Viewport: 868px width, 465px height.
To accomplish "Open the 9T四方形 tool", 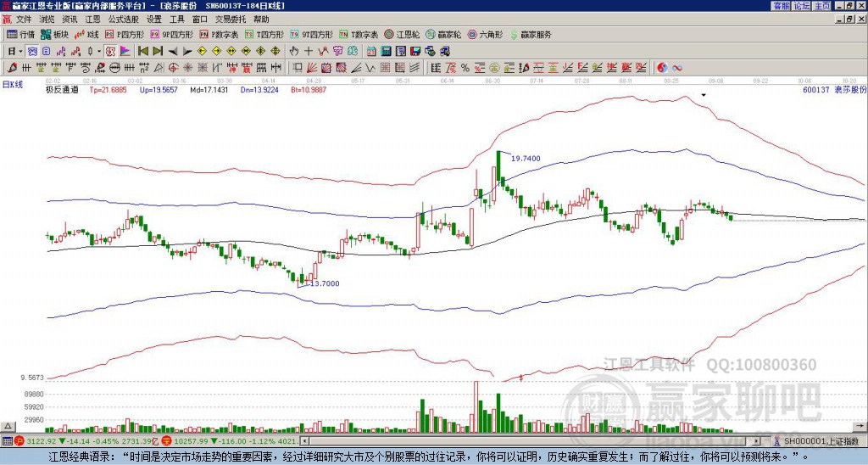I will coord(312,34).
